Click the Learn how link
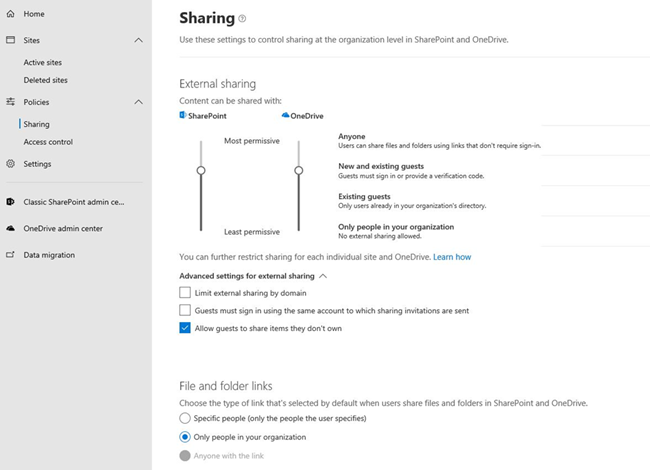This screenshot has height=470, width=650. coord(452,257)
